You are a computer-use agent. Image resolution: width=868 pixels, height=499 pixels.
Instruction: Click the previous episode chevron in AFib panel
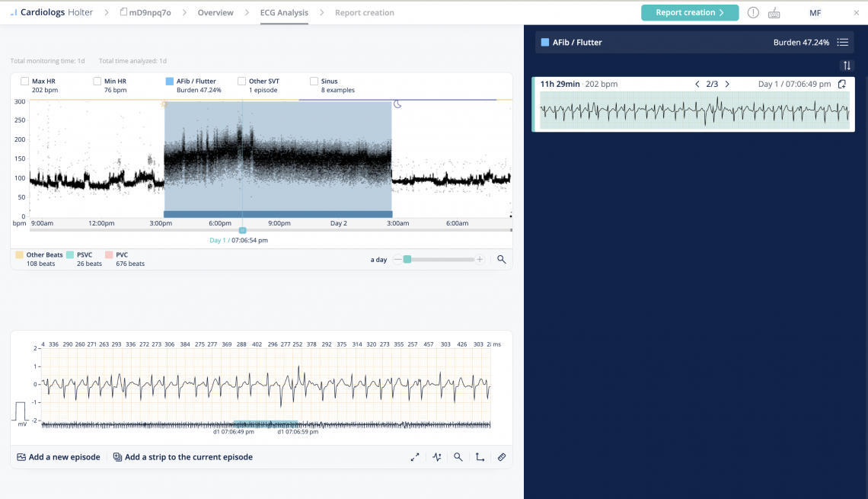[x=697, y=84]
